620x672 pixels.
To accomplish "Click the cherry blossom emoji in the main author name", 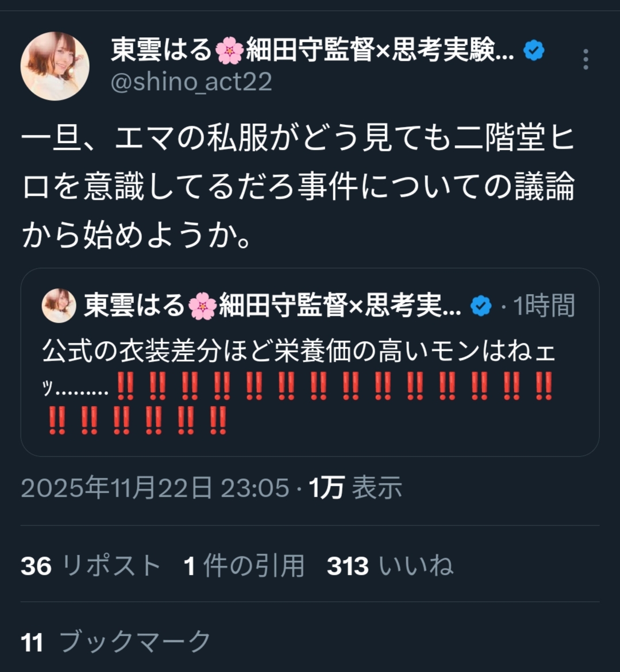I will click(x=229, y=51).
